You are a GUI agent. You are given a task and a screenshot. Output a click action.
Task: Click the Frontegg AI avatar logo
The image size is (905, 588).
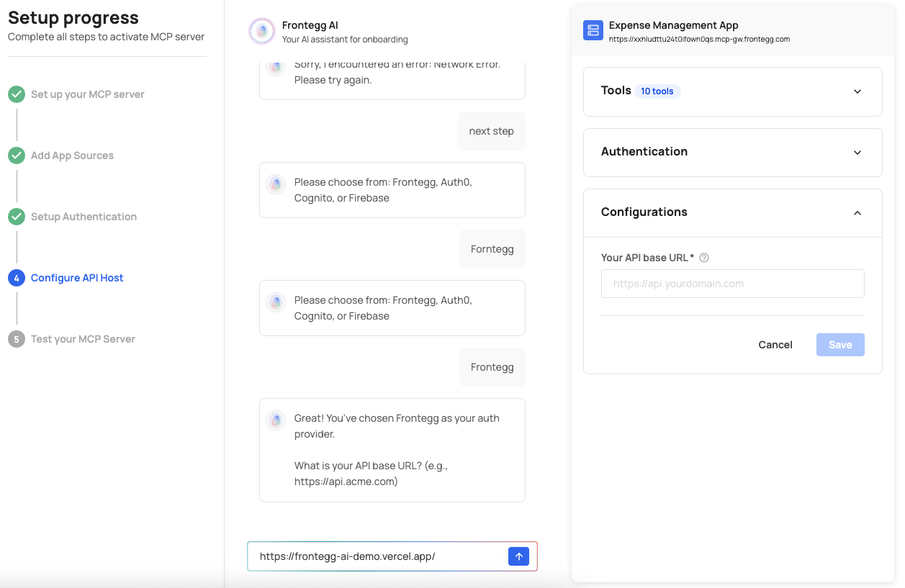[261, 31]
